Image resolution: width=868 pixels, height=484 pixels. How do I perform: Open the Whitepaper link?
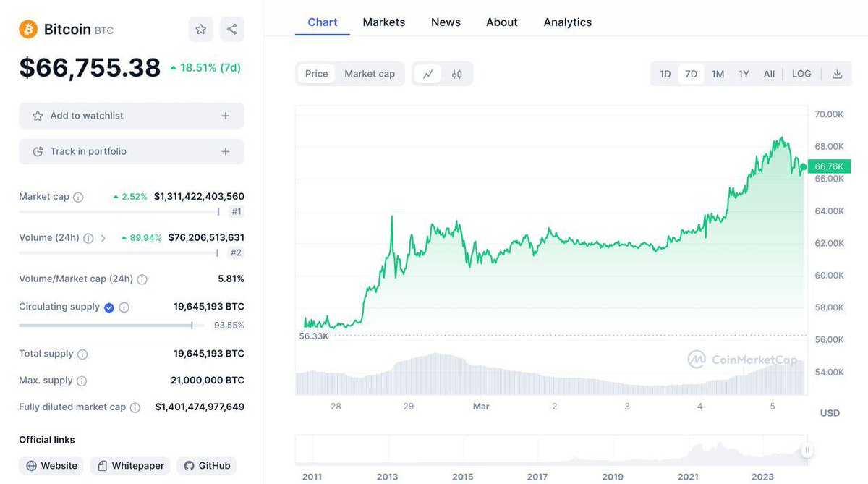pyautogui.click(x=130, y=466)
